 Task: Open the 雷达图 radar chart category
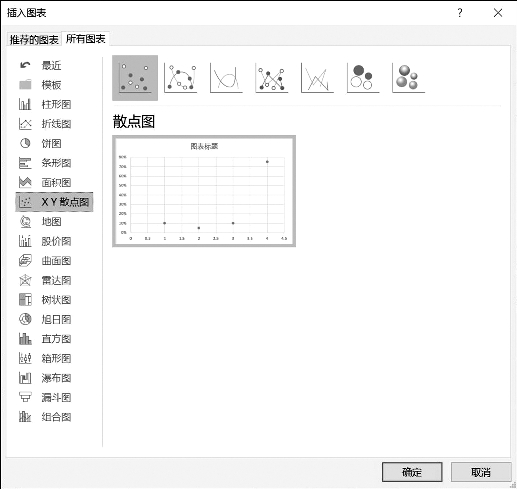[x=45, y=280]
